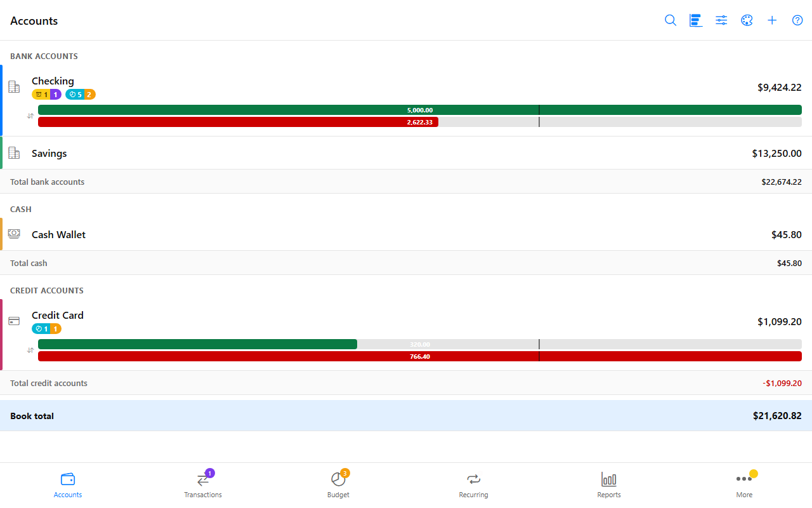Viewport: 812px width, 508px height.
Task: Click the Total credit accounts label
Action: click(49, 383)
